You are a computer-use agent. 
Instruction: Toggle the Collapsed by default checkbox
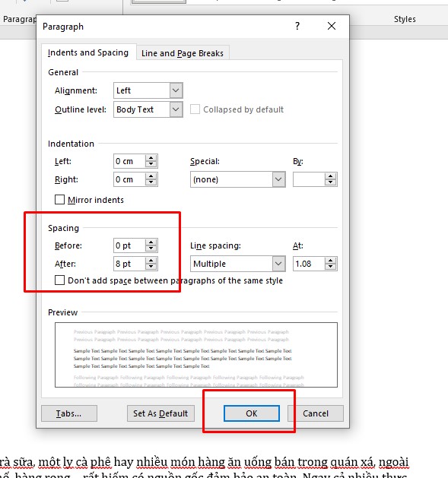click(195, 109)
